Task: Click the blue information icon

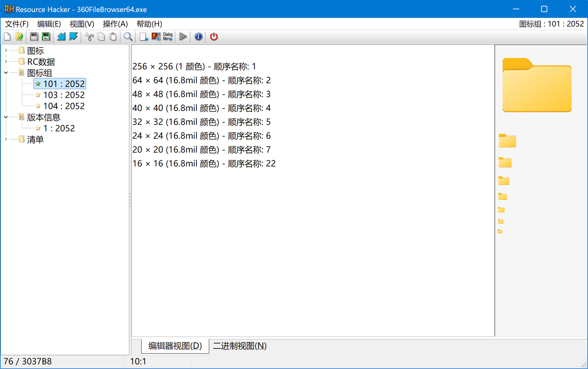Action: (198, 37)
